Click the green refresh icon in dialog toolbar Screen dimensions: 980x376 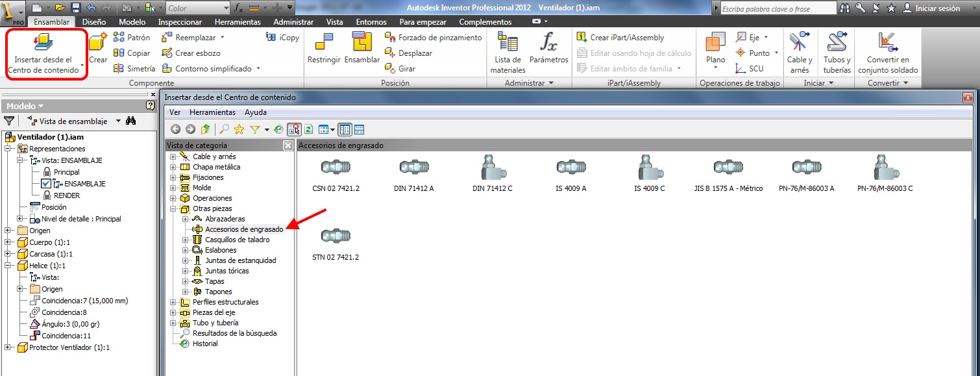309,129
